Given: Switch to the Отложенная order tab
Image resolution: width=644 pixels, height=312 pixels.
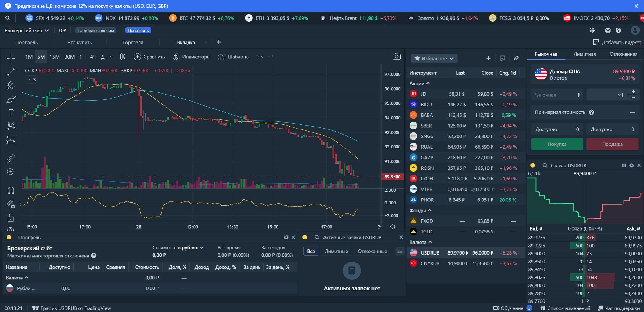Looking at the screenshot, I should pyautogui.click(x=623, y=54).
